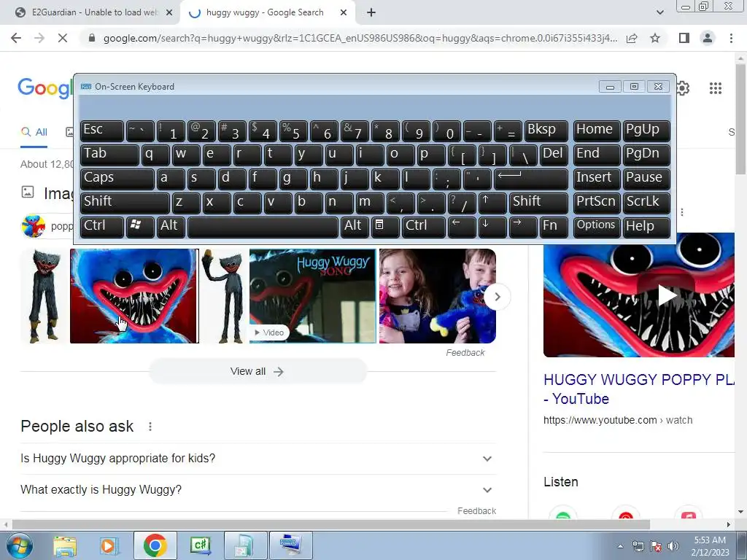Click Feedback link under image results
747x560 pixels.
pyautogui.click(x=465, y=353)
